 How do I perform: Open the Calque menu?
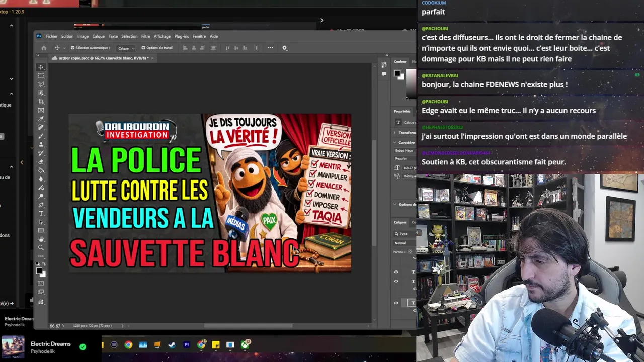click(x=98, y=36)
